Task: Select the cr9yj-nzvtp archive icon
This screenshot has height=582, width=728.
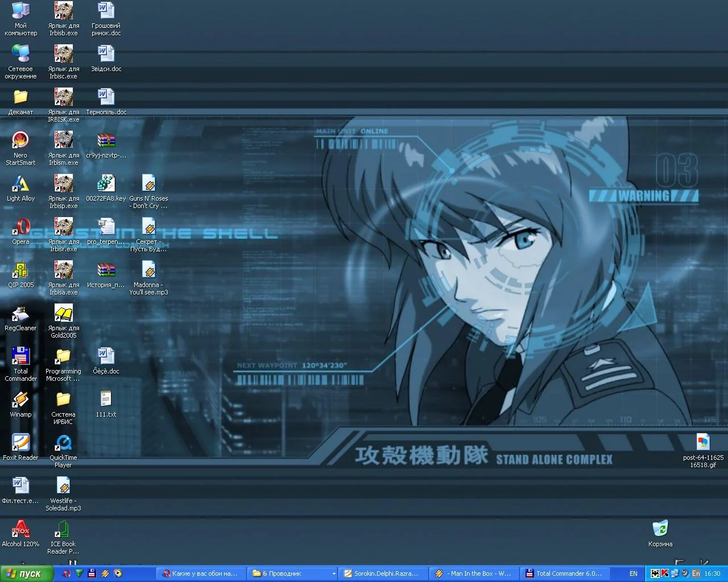Action: click(x=106, y=145)
